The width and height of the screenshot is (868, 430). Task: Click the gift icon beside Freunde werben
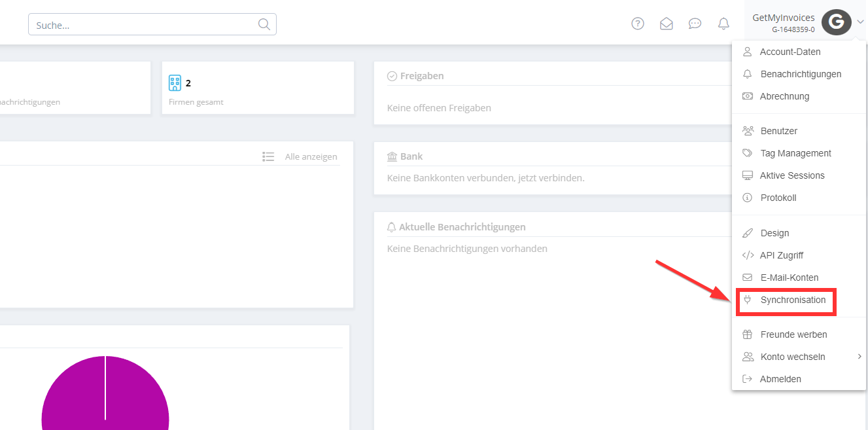coord(748,334)
